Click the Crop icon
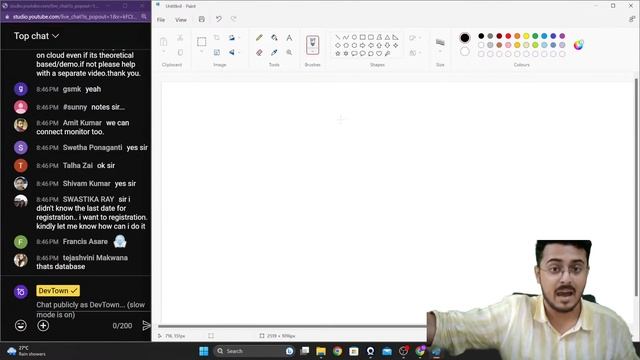 217,38
